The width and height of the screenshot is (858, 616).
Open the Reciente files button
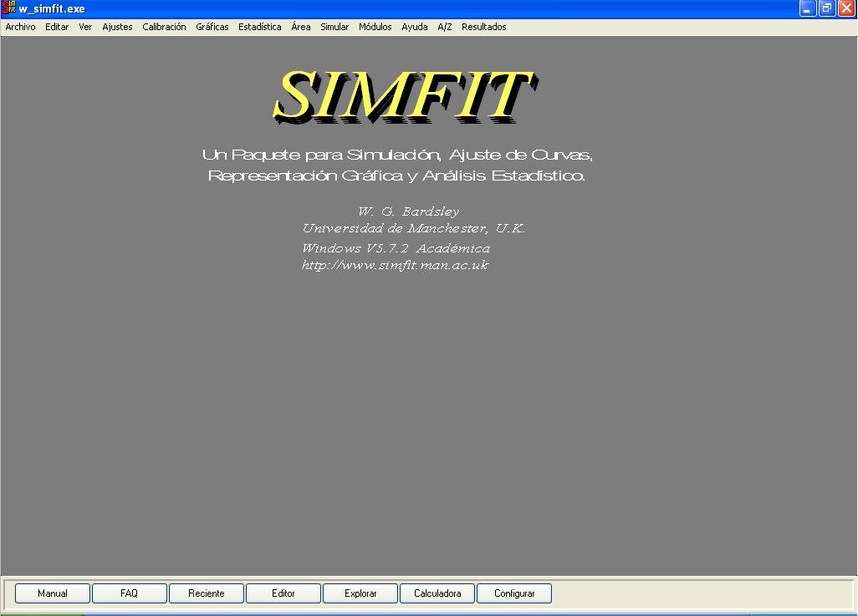pos(207,593)
